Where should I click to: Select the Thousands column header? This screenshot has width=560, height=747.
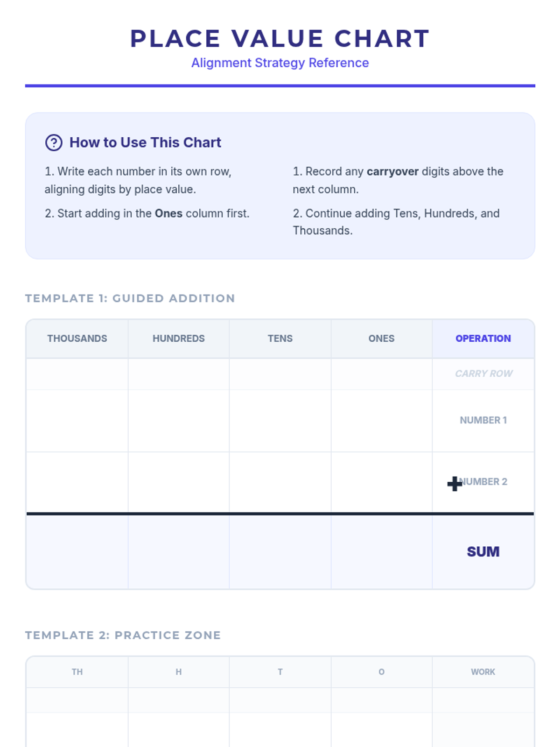pyautogui.click(x=77, y=338)
